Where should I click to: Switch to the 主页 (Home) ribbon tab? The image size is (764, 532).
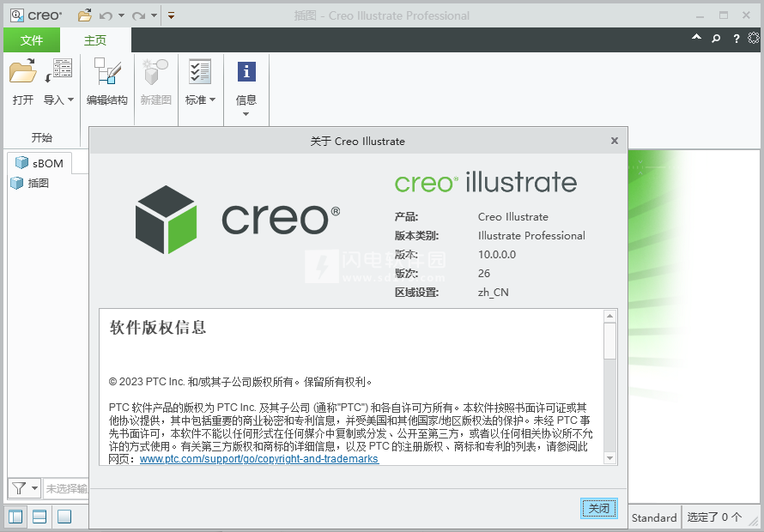tap(95, 40)
